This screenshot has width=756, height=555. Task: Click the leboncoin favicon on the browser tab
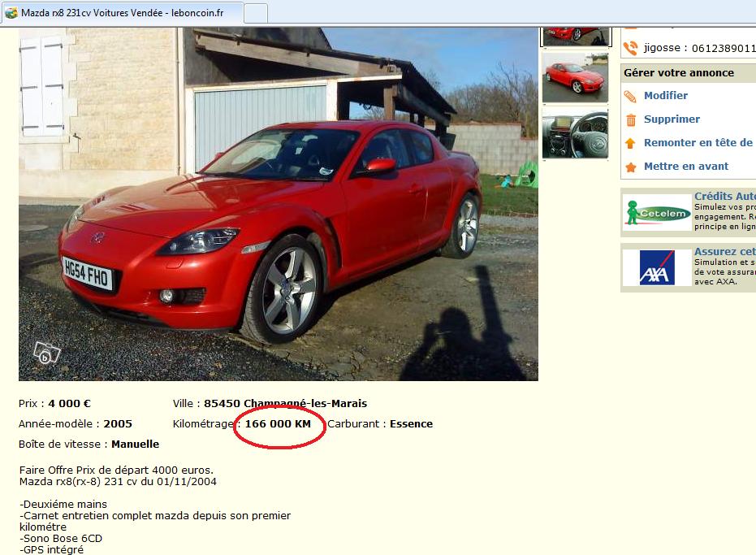[x=11, y=13]
